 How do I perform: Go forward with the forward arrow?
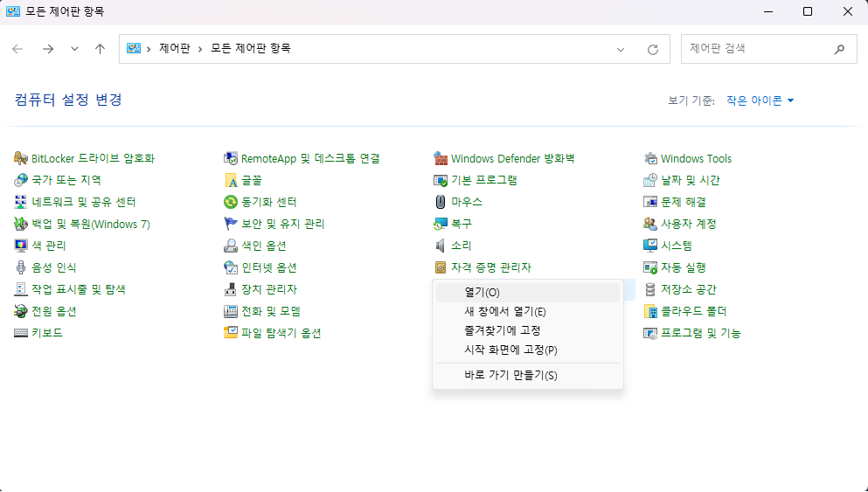click(x=48, y=49)
